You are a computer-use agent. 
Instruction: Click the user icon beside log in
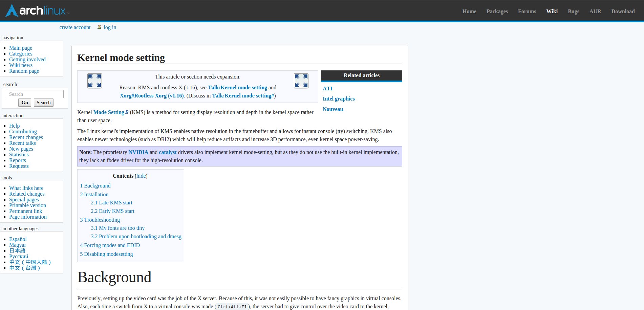point(99,27)
